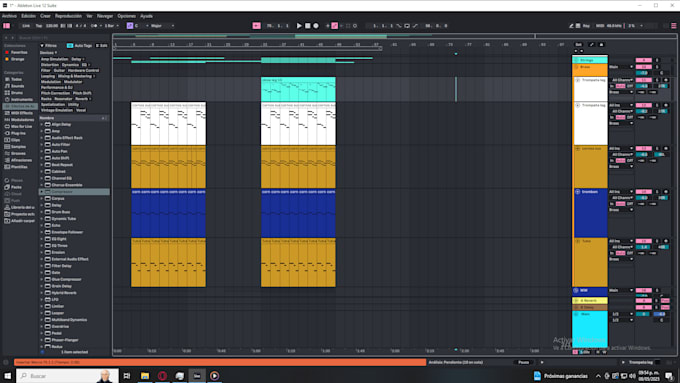
Task: Click the Set locator button
Action: [x=578, y=45]
